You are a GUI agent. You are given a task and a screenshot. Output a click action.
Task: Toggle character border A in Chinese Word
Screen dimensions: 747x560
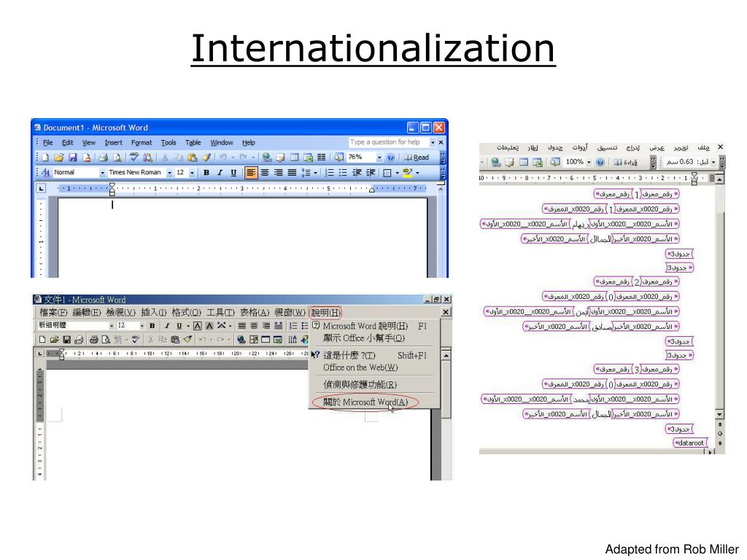[x=197, y=326]
